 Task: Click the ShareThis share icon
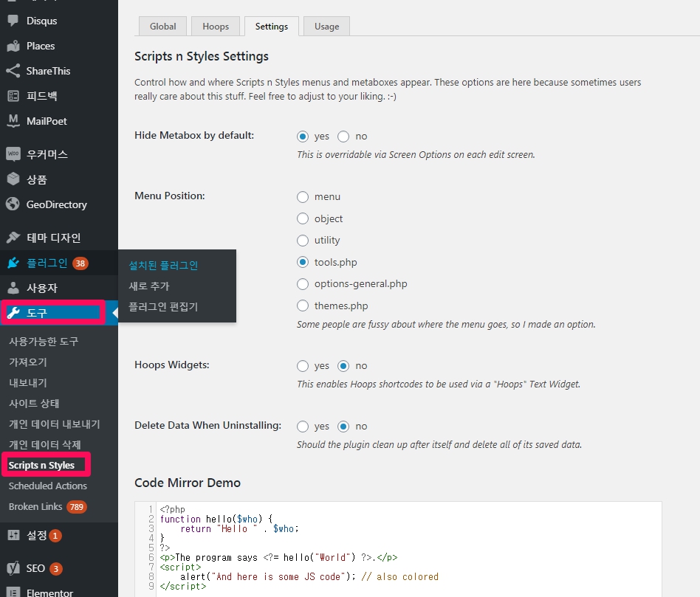point(13,71)
